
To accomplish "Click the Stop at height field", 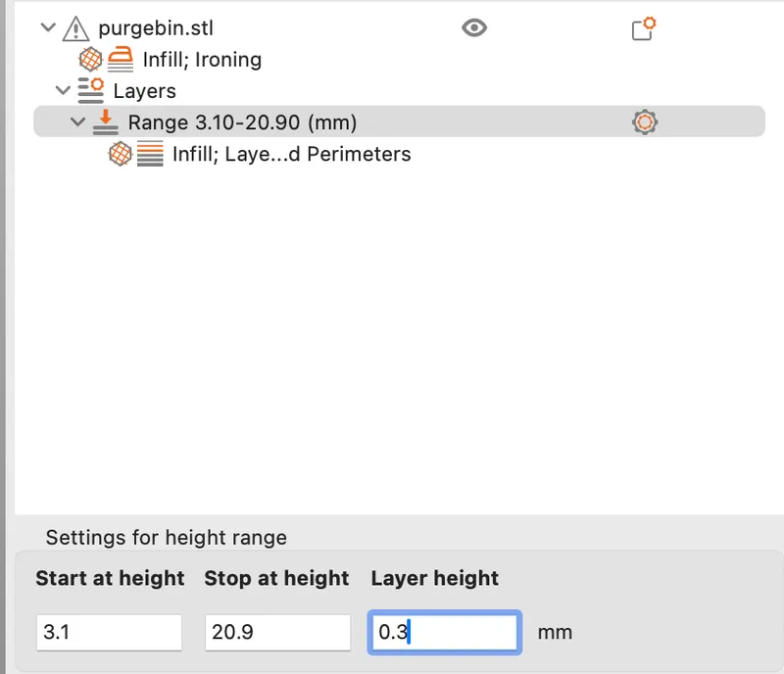I will pos(277,633).
